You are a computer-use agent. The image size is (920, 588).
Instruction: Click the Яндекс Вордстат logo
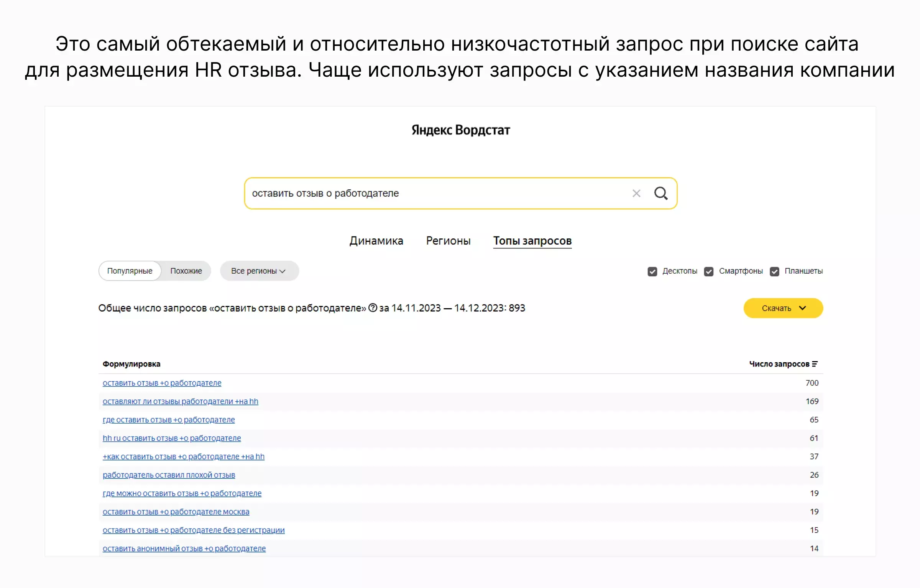459,130
